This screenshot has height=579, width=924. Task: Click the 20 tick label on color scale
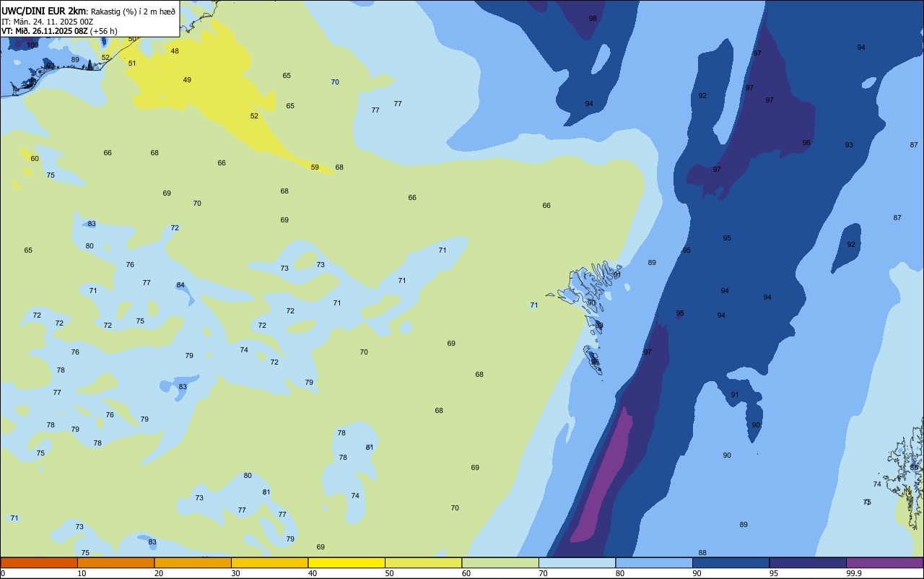tap(159, 573)
